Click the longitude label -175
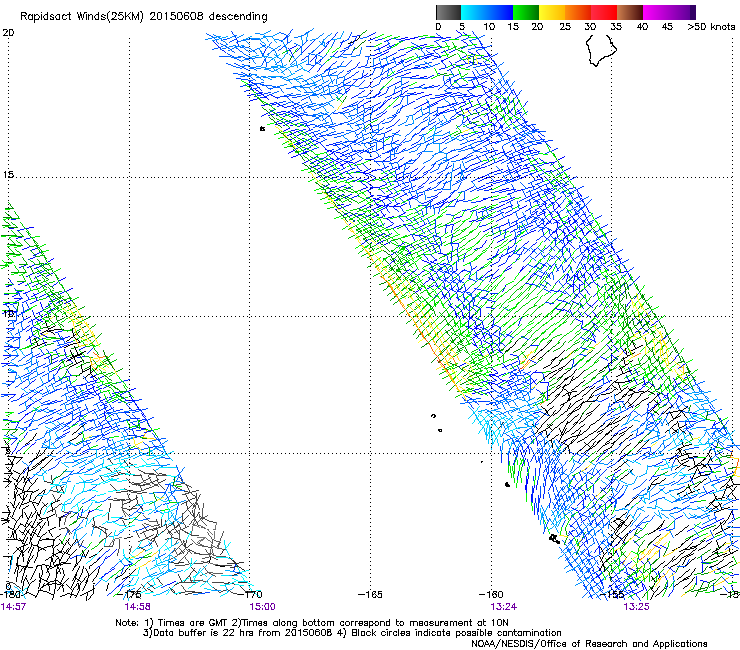This screenshot has width=740, height=650. coord(129,594)
